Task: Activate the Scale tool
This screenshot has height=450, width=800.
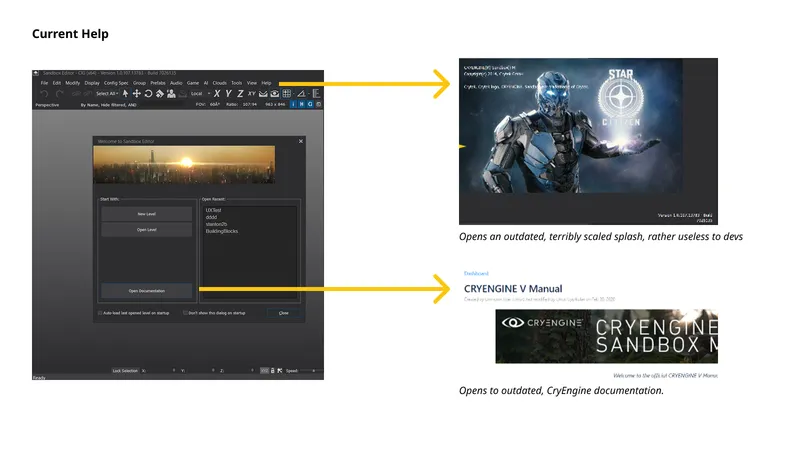Action: click(x=160, y=93)
